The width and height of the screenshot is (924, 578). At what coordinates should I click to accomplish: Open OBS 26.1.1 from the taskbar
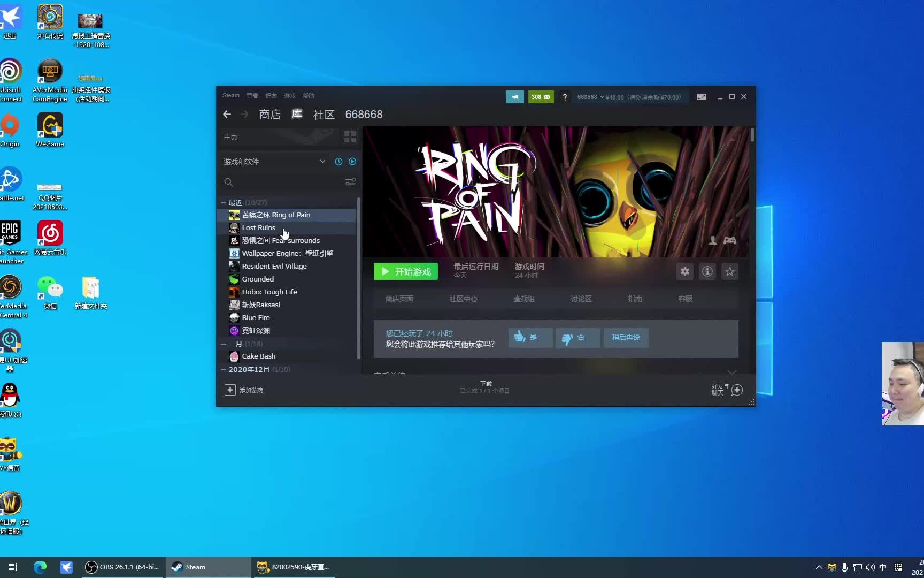tap(124, 567)
